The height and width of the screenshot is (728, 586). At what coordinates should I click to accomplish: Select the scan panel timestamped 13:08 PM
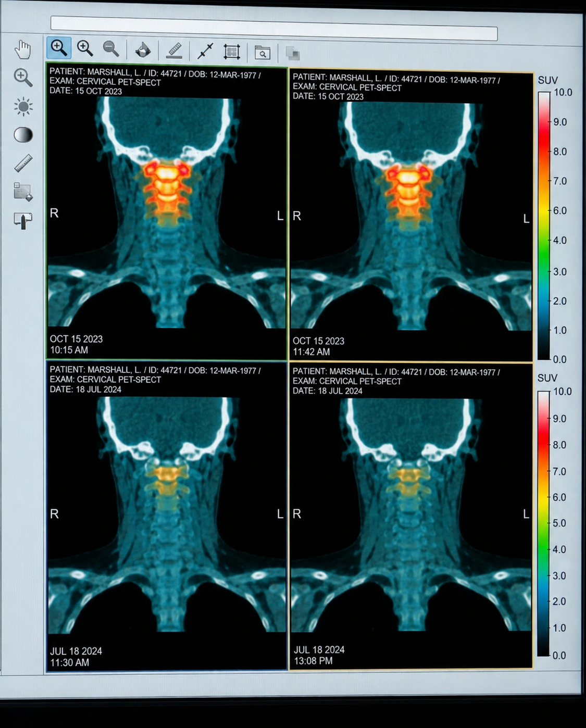tap(411, 516)
